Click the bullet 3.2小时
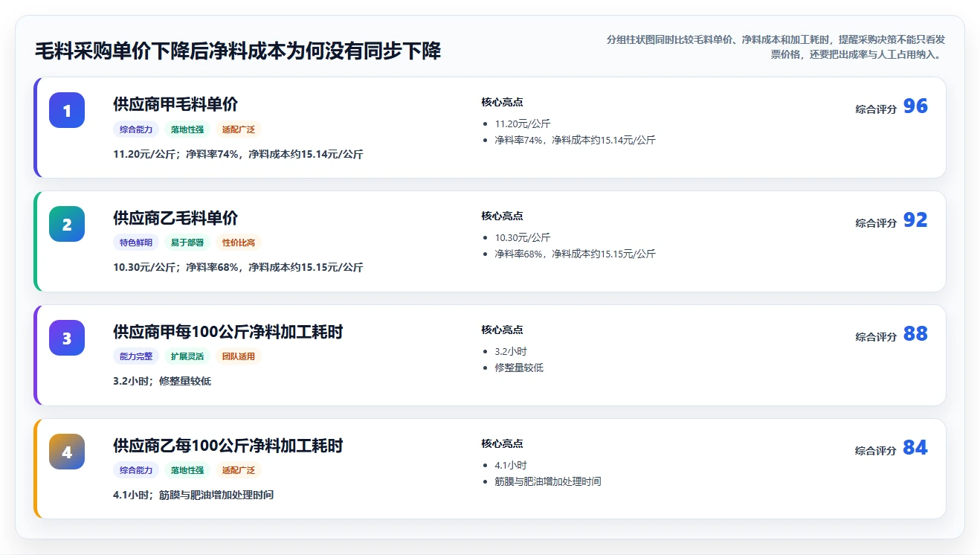This screenshot has width=980, height=555. tap(511, 351)
